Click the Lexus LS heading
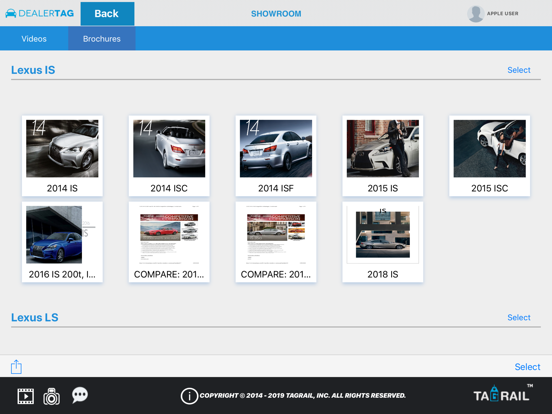 pyautogui.click(x=34, y=318)
